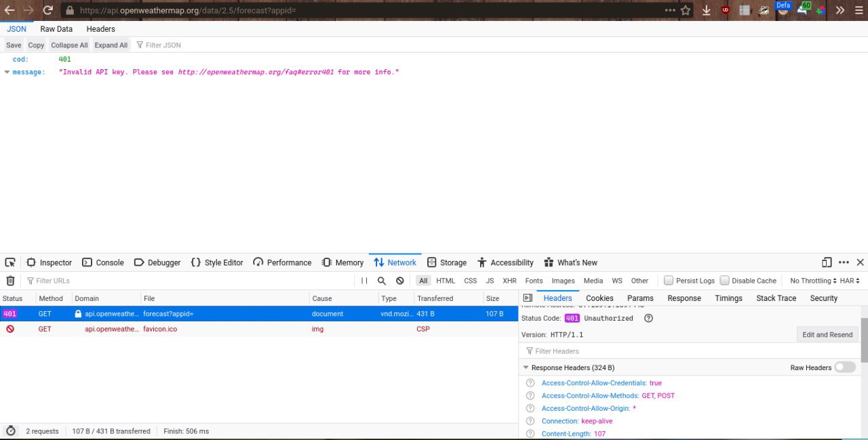Screen dimensions: 868x440
Task: Select the All filter
Action: pos(423,281)
